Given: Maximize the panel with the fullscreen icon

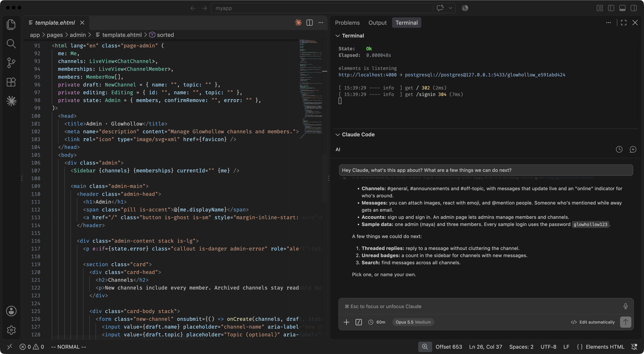Looking at the screenshot, I should tap(624, 23).
